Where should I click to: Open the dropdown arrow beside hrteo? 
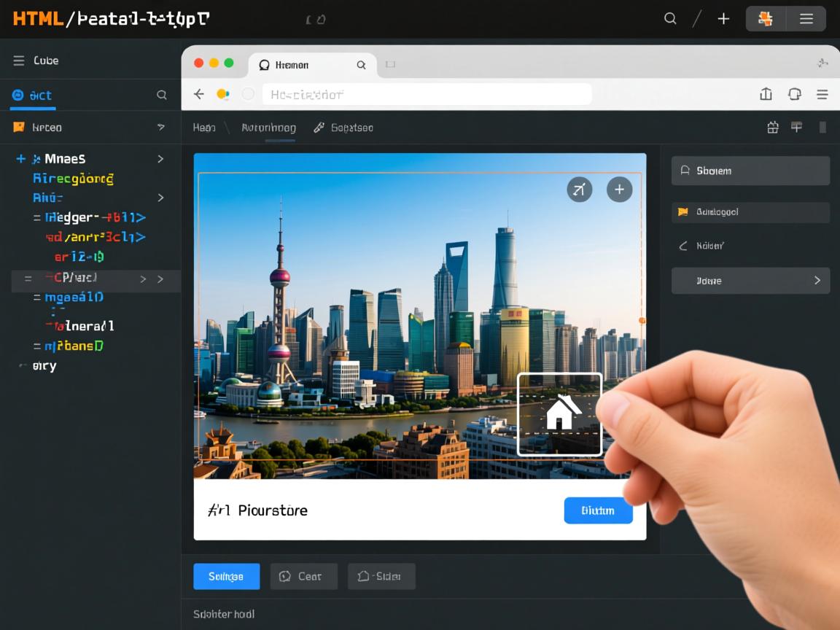click(161, 128)
